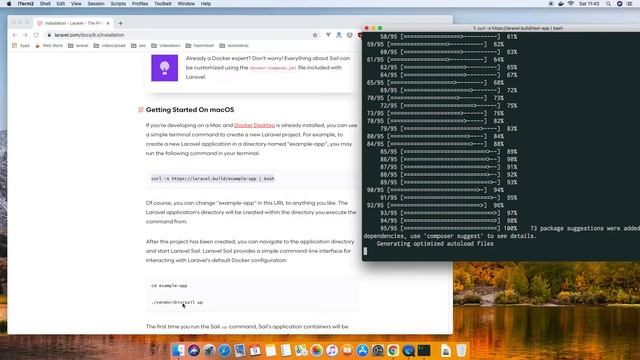The width and height of the screenshot is (640, 360).
Task: Open the Shell menu
Action: 45,4
